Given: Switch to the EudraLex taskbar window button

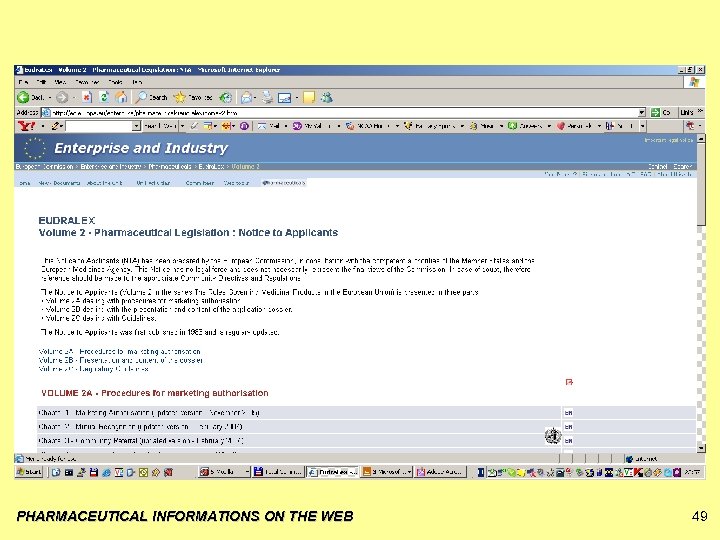Looking at the screenshot, I should [x=333, y=472].
